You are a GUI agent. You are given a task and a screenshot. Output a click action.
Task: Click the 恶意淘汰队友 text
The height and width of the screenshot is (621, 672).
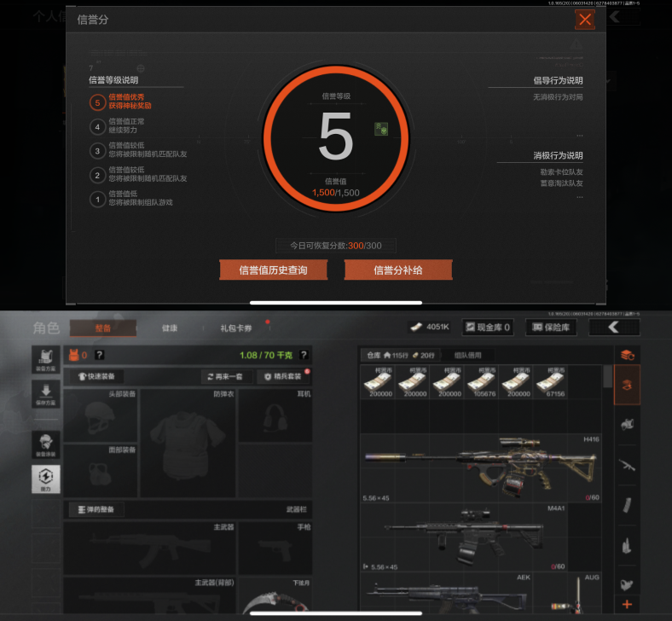[561, 183]
